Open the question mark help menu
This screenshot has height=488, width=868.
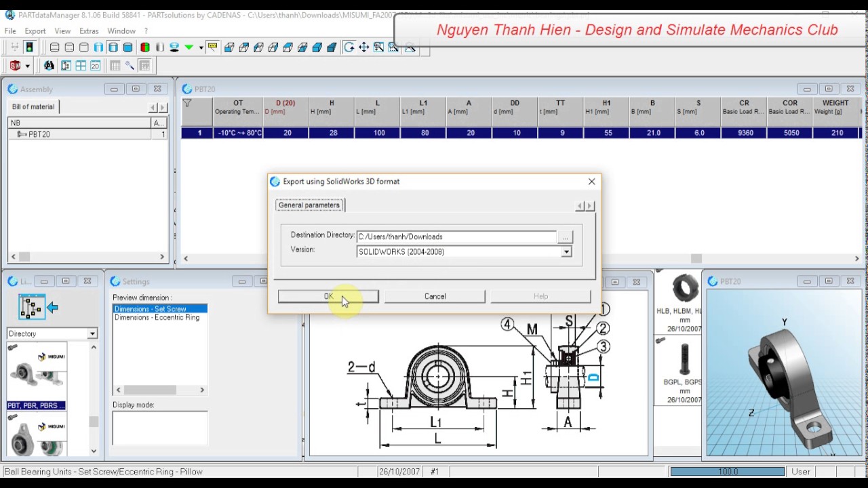click(x=146, y=31)
